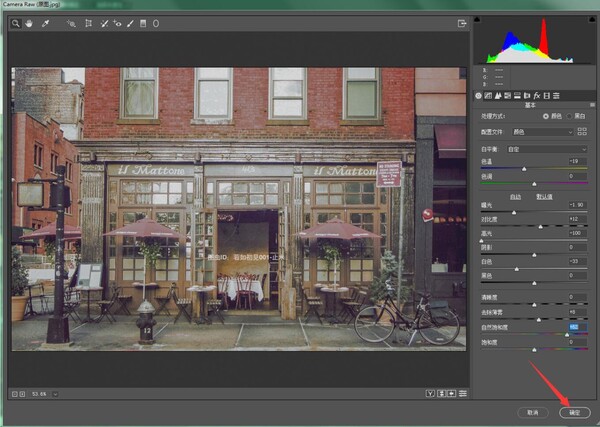The height and width of the screenshot is (427, 600).
Task: Select the Hand tool
Action: click(29, 24)
